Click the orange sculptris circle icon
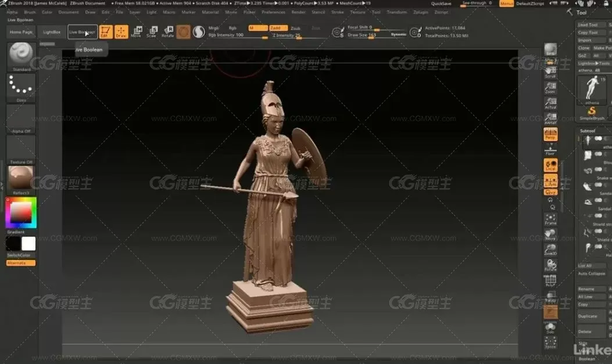 pos(183,31)
